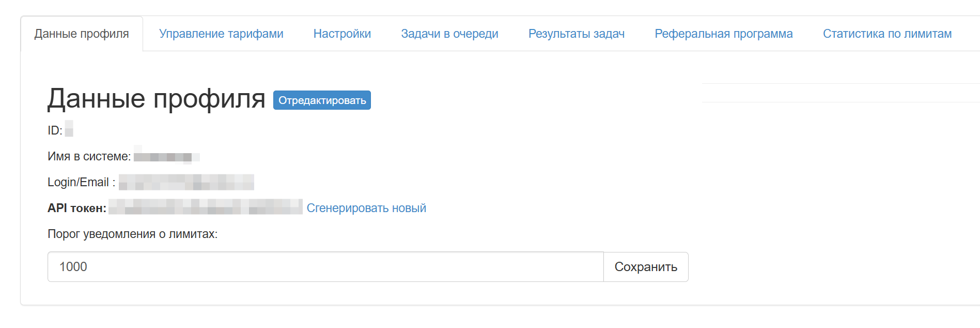Click the Порог уведомления о лимитах label
Image resolution: width=980 pixels, height=328 pixels.
132,234
